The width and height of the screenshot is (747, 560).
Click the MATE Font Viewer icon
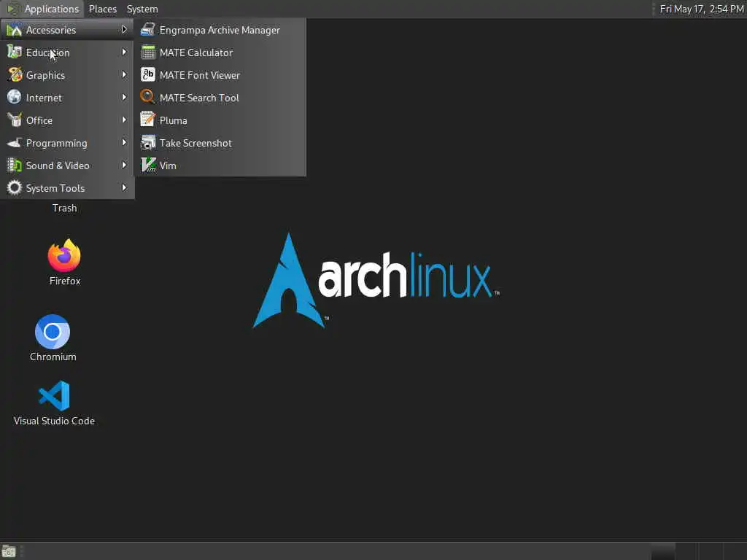pos(147,75)
